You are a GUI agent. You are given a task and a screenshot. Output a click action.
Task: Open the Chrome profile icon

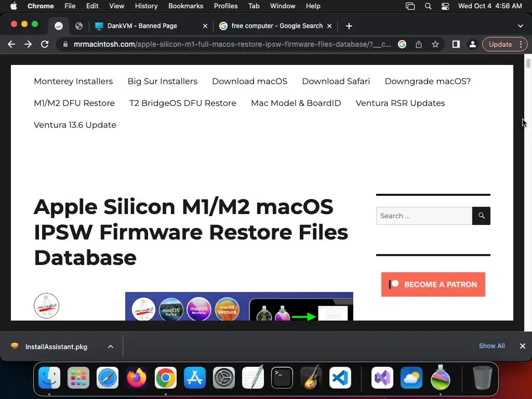pos(472,44)
